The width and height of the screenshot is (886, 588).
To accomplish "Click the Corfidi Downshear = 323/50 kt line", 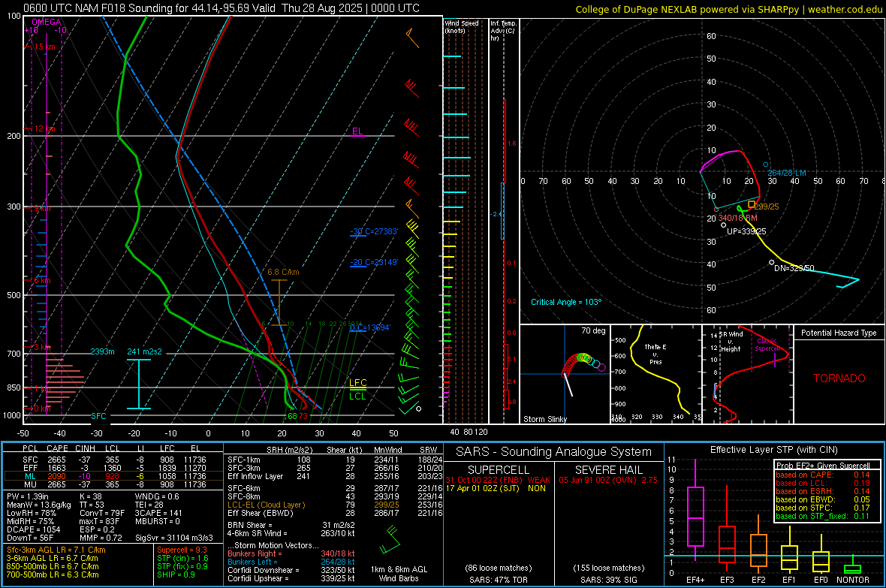I will point(291,570).
